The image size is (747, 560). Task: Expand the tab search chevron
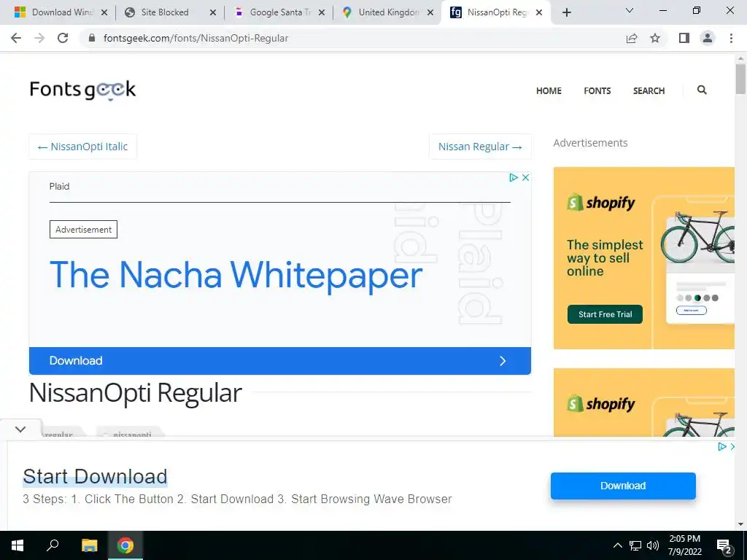[630, 10]
